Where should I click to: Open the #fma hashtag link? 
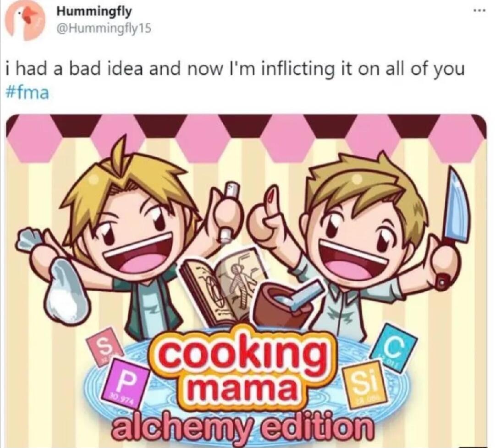point(28,93)
